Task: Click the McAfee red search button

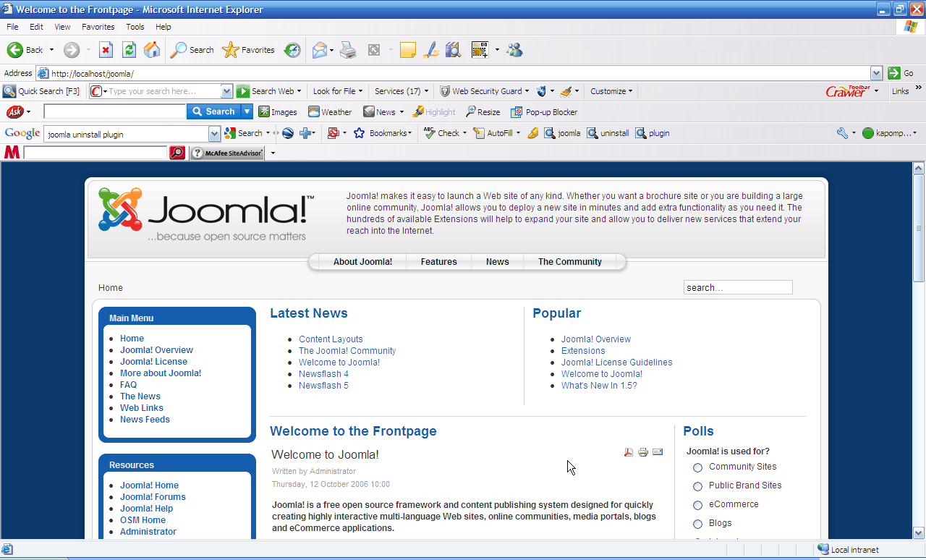Action: [x=177, y=153]
